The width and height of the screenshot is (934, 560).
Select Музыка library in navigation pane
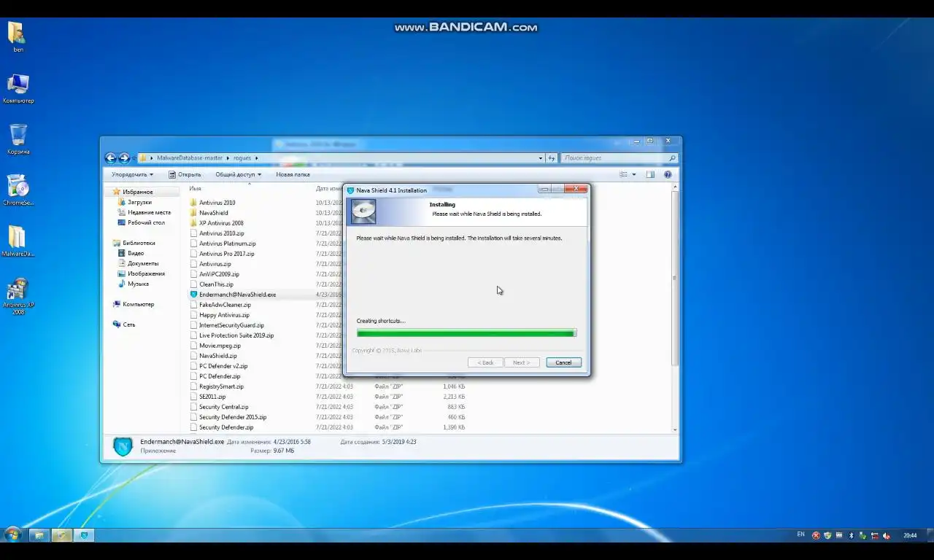coord(138,284)
